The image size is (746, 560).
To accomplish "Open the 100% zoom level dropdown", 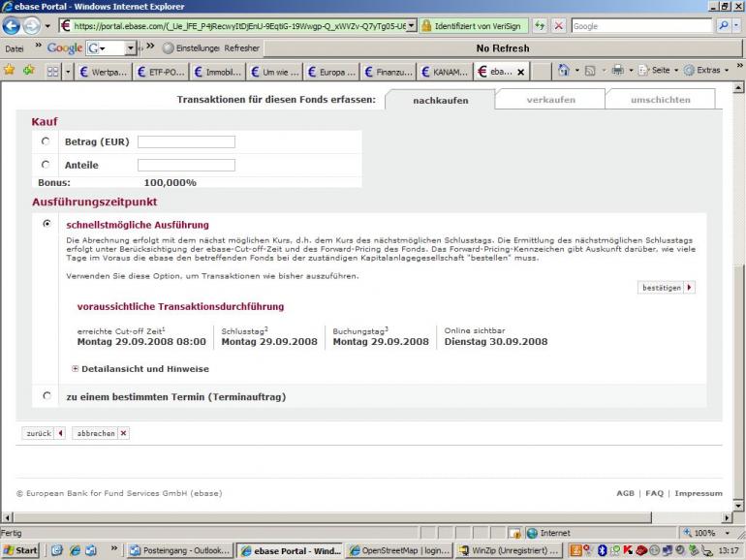I will pyautogui.click(x=728, y=533).
